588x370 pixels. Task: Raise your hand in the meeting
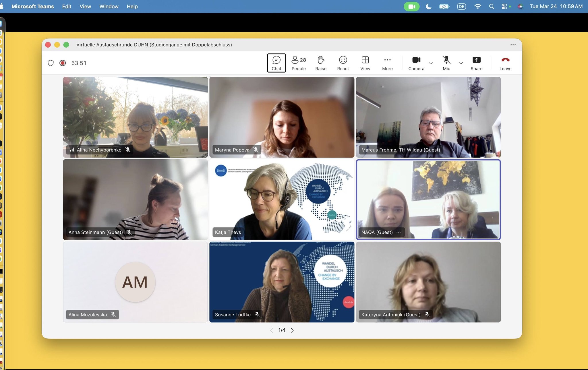[x=321, y=63]
